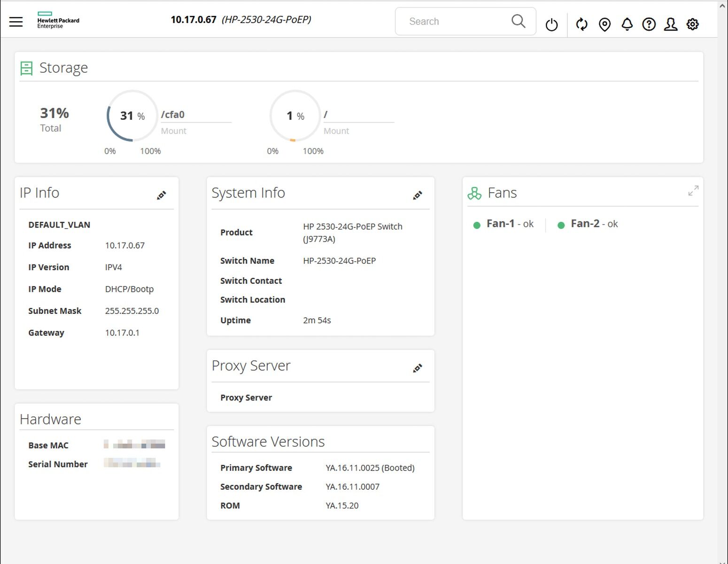728x564 pixels.
Task: Click the Proxy Server field label
Action: (x=246, y=398)
